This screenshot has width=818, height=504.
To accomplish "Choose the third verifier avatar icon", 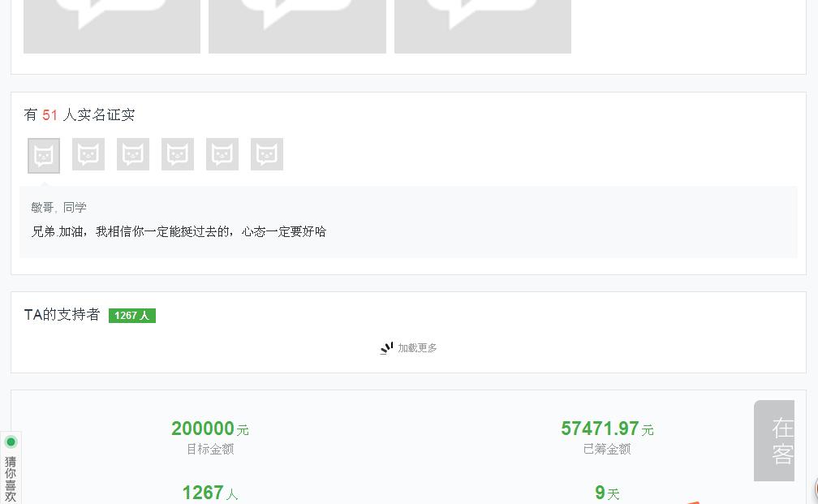I will (x=133, y=154).
